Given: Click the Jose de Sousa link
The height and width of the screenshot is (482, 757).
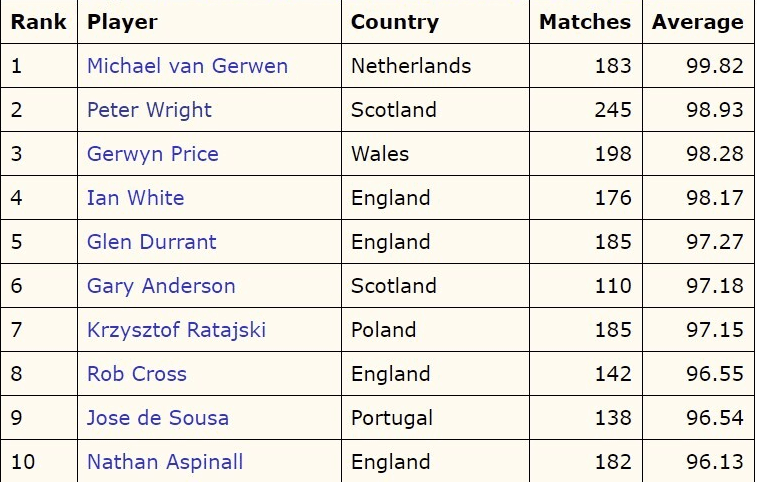Looking at the screenshot, I should click(157, 418).
